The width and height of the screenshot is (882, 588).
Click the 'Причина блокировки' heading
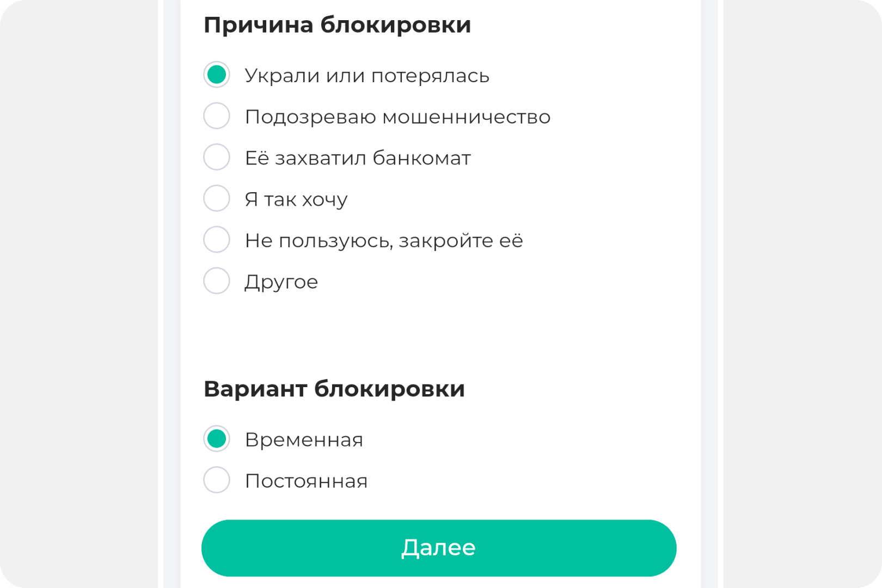[337, 26]
